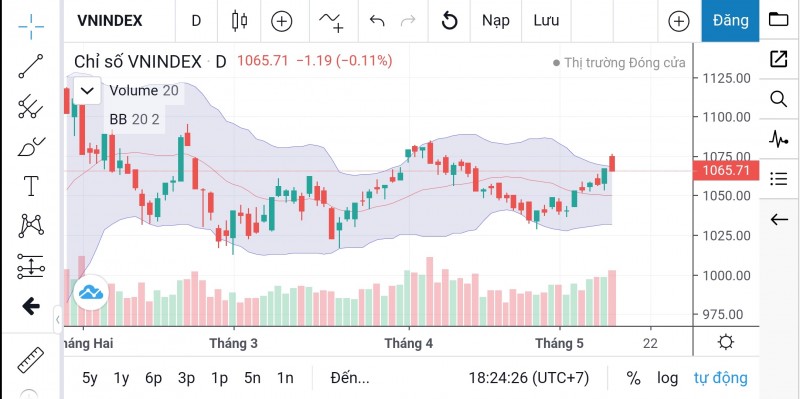Choose the brush drawing tool
Viewport: 800px width, 399px height.
pyautogui.click(x=31, y=146)
